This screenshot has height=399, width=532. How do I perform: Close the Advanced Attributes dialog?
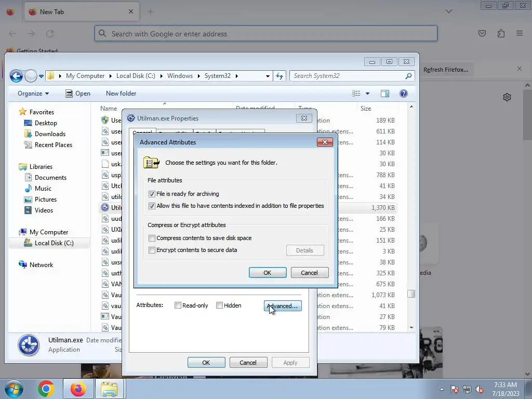click(x=325, y=142)
